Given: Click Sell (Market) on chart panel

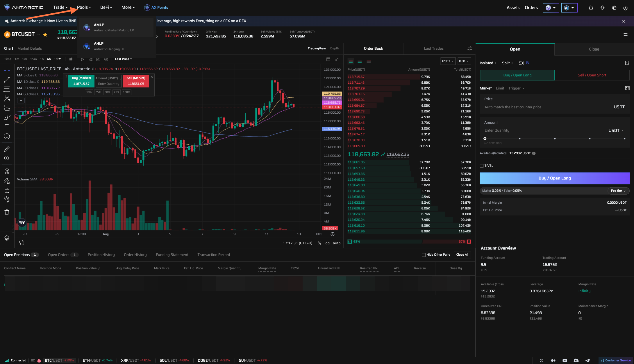Looking at the screenshot, I should pyautogui.click(x=136, y=81).
